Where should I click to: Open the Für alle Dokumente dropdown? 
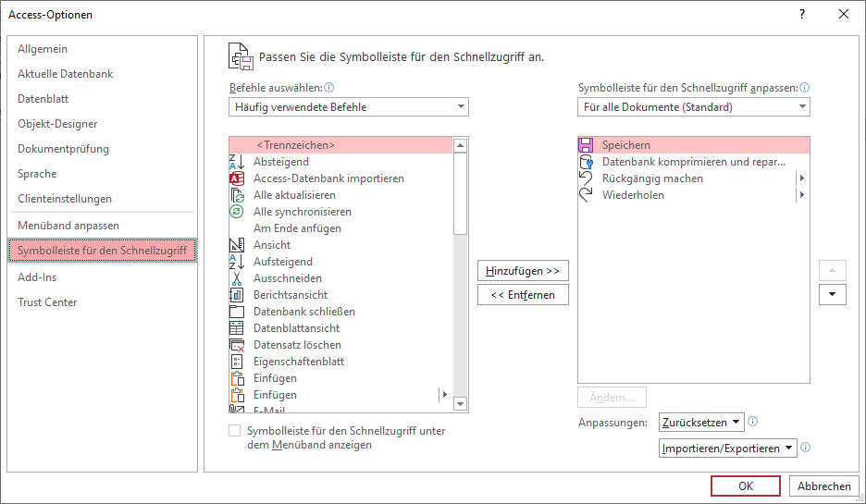(x=694, y=107)
